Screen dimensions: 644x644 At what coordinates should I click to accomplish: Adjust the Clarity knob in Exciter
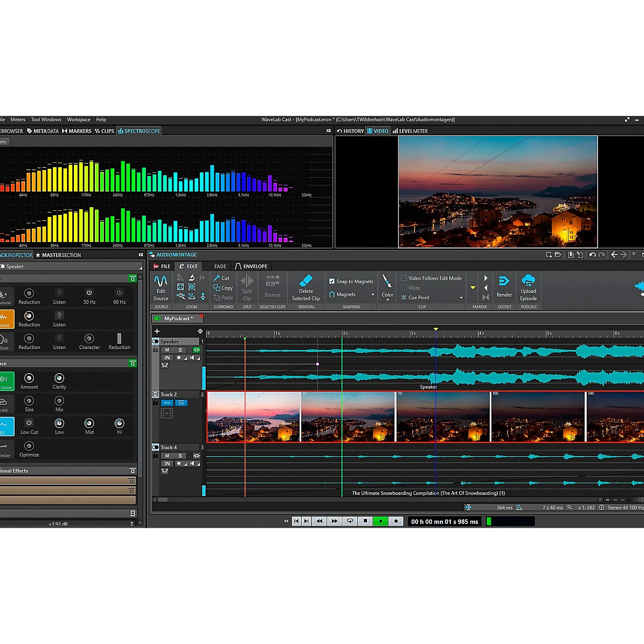click(59, 378)
